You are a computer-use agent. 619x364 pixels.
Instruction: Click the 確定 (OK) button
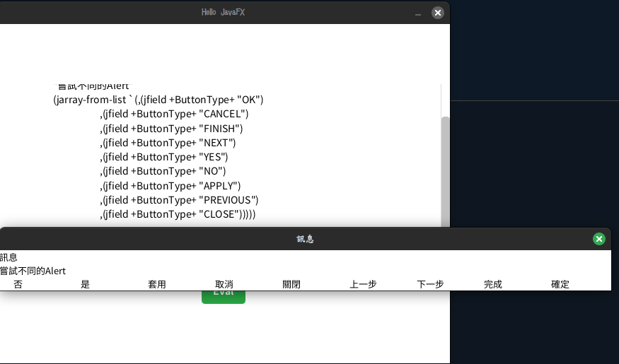point(560,284)
